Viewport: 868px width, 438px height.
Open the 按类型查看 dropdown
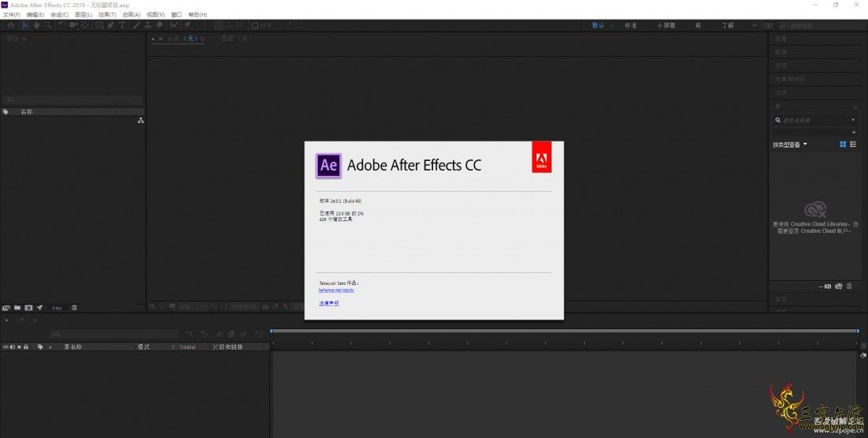click(x=790, y=144)
